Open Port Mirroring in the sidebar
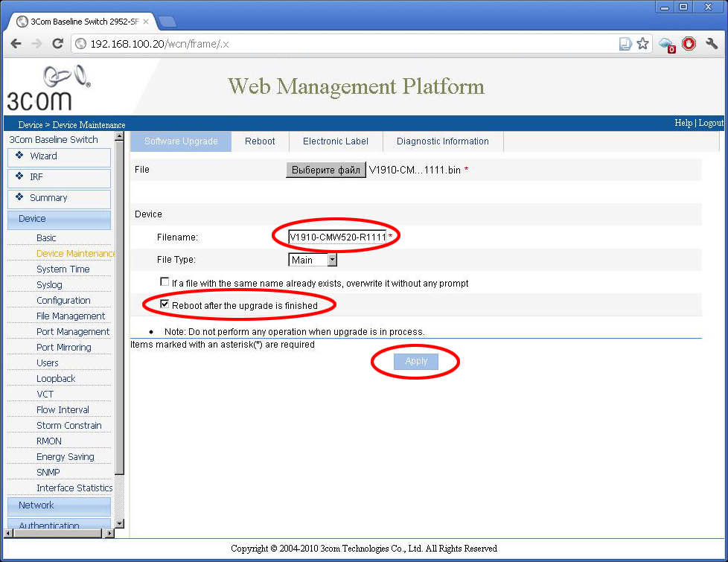 (64, 348)
